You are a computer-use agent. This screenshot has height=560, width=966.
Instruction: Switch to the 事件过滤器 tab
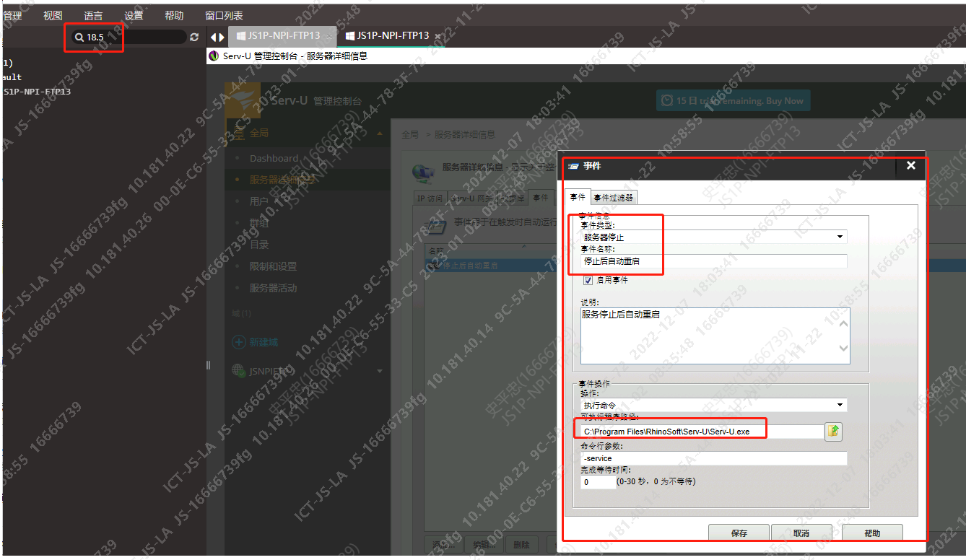(614, 197)
